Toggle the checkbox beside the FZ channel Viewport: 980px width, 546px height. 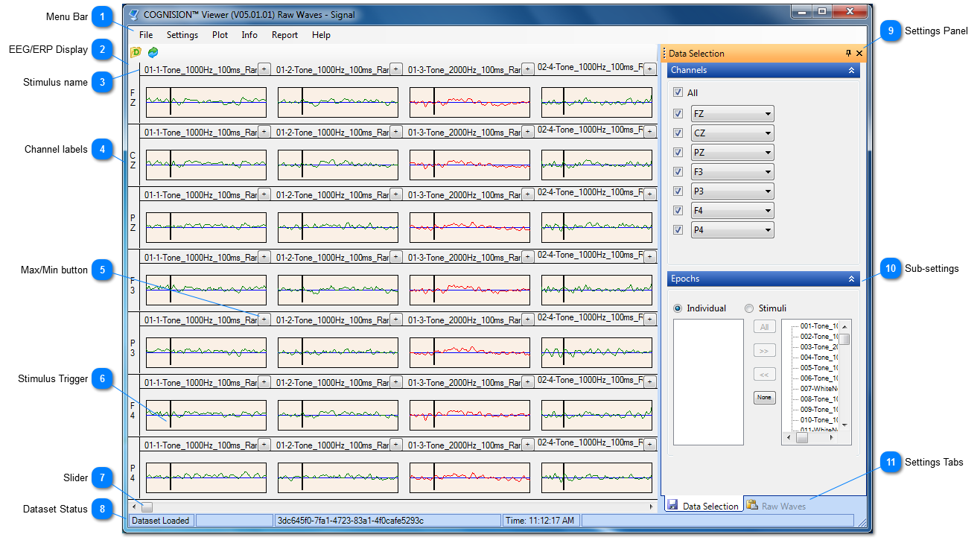point(678,114)
